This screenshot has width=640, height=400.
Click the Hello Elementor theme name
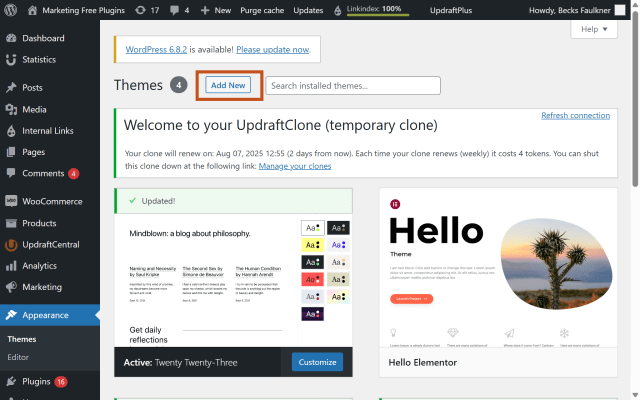[x=422, y=362]
